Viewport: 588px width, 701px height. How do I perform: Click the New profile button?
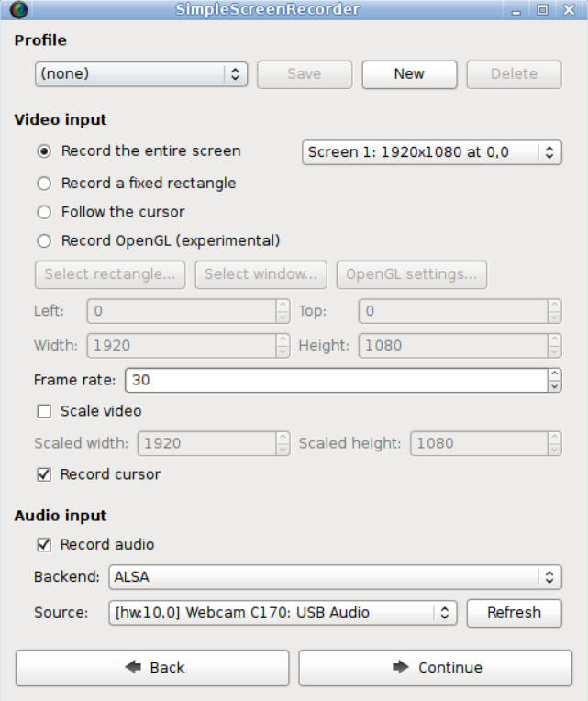click(409, 74)
